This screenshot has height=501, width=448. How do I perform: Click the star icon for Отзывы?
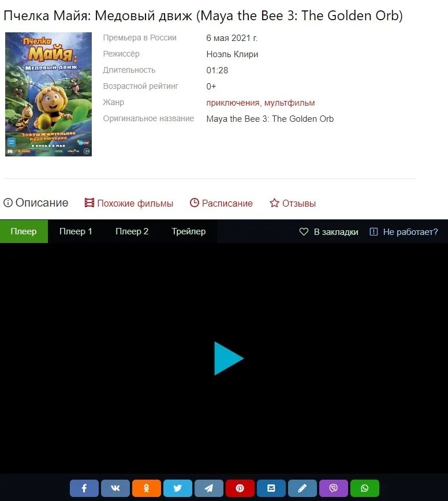tap(274, 203)
